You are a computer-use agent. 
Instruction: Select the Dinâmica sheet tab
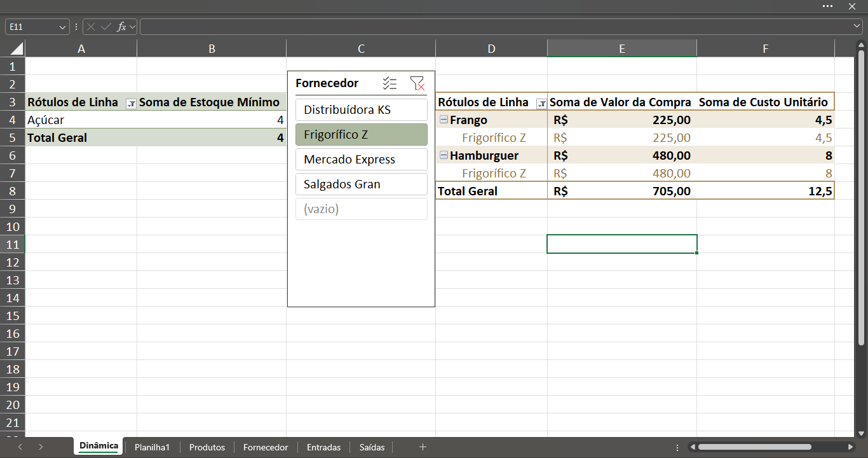(x=98, y=447)
